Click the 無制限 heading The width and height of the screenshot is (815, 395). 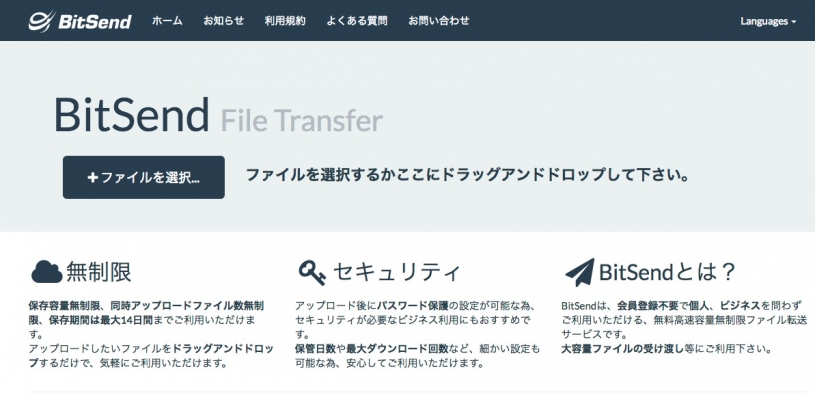pos(99,272)
